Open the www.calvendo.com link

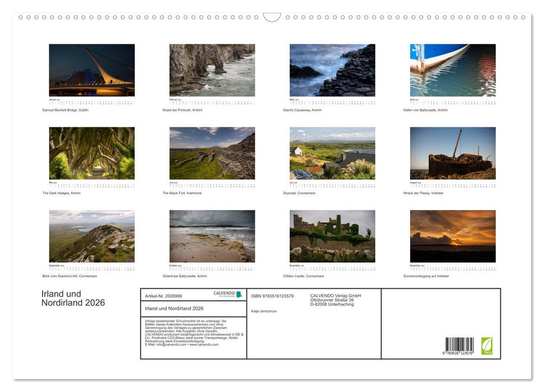[203, 346]
